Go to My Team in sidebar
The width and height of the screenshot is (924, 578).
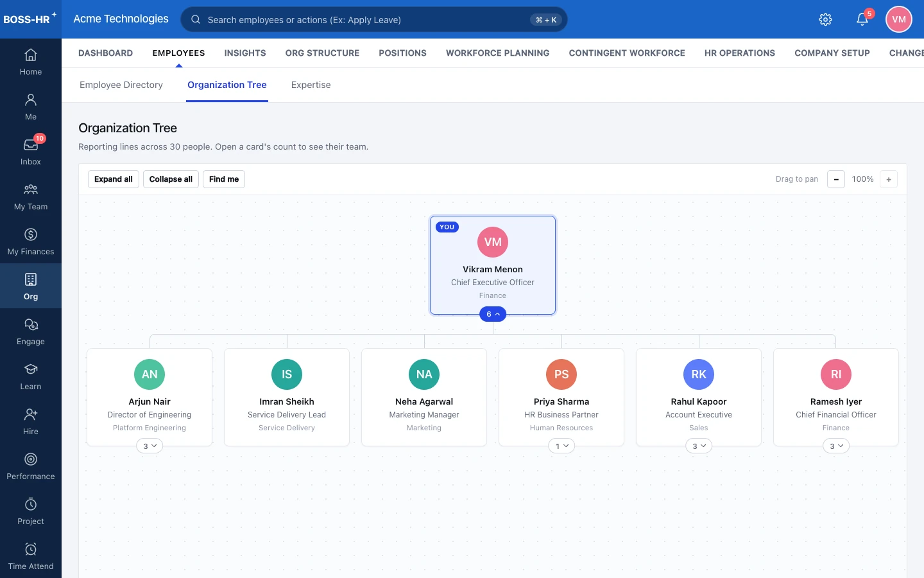click(x=31, y=197)
